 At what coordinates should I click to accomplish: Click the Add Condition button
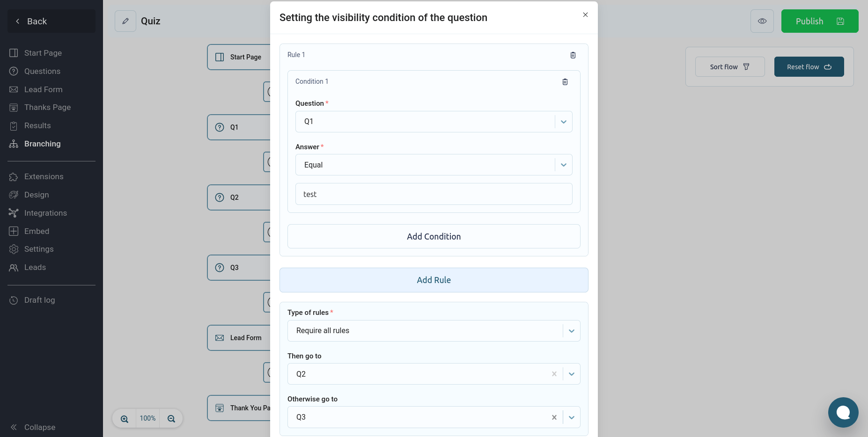pyautogui.click(x=434, y=236)
